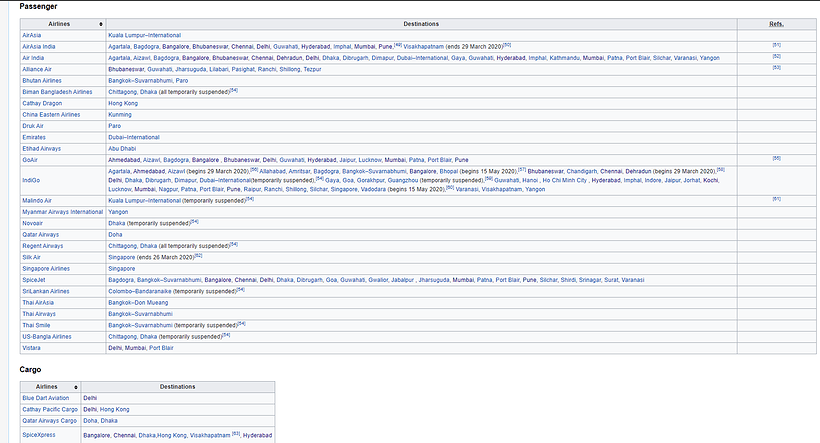Viewport: 820px width, 443px height.
Task: Open Singapore in Singapore Airlines row
Action: coord(121,269)
